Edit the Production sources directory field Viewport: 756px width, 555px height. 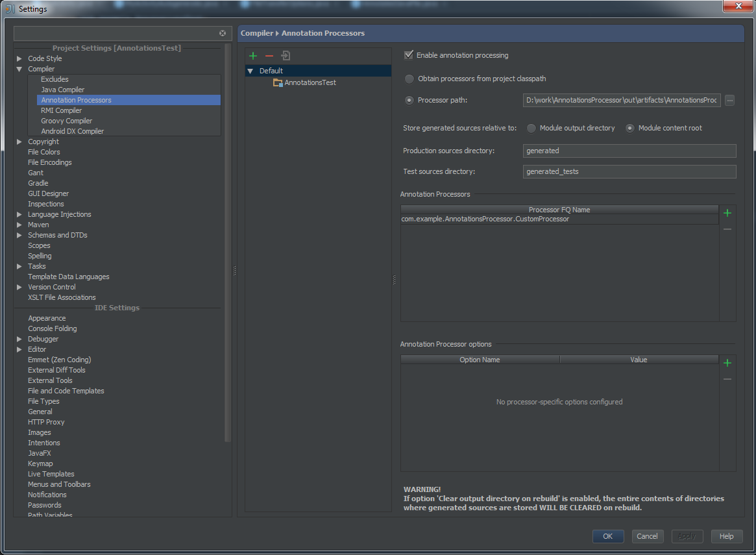click(629, 150)
